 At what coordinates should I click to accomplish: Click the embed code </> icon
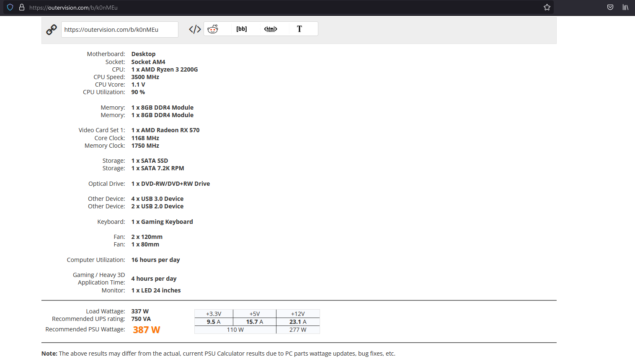tap(195, 29)
